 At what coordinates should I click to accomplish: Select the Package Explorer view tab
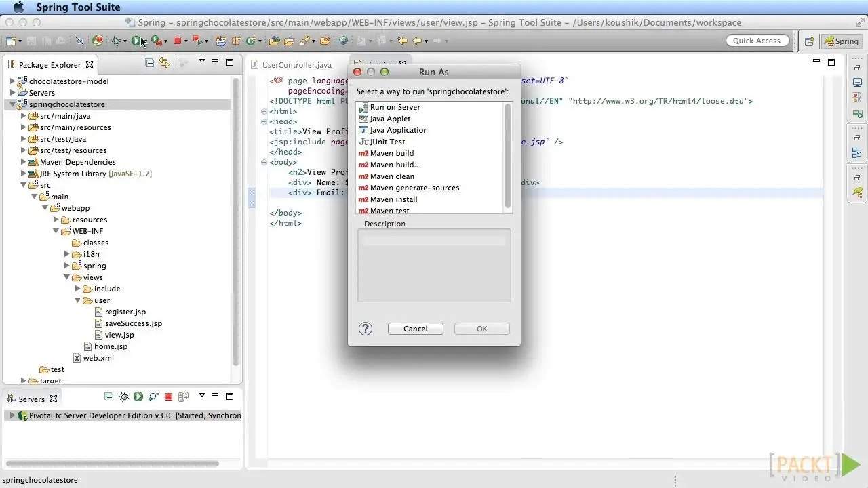pyautogui.click(x=50, y=65)
